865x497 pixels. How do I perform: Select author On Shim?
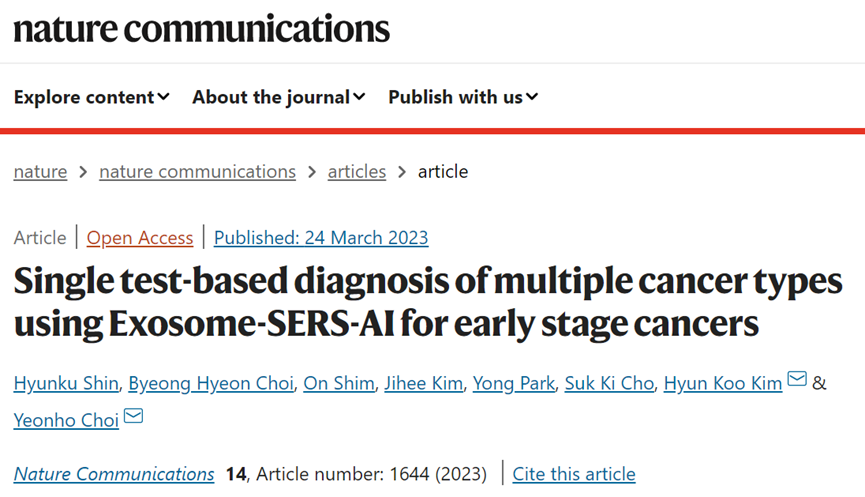(339, 383)
